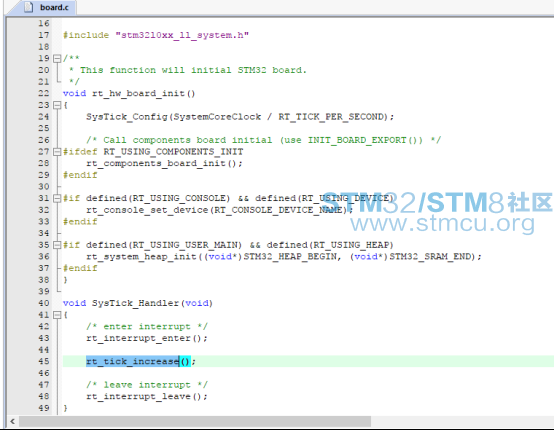Click the leave interrupt comment

(x=147, y=385)
